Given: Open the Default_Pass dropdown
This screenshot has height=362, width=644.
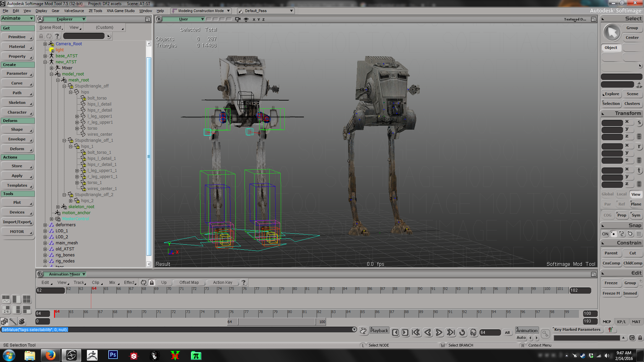Looking at the screenshot, I should tap(266, 11).
